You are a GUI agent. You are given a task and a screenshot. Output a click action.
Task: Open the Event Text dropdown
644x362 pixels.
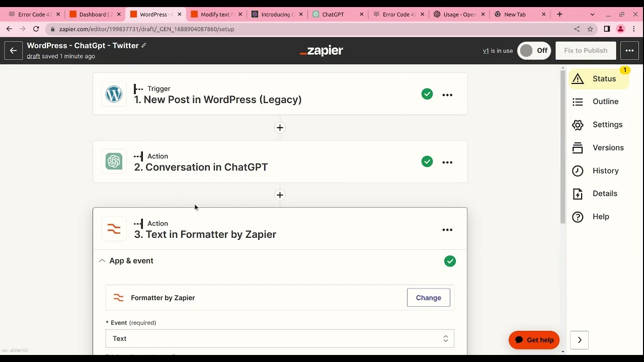pyautogui.click(x=280, y=338)
